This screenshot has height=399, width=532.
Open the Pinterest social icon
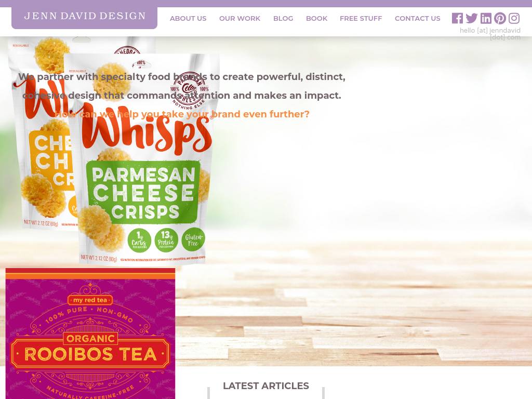(500, 18)
